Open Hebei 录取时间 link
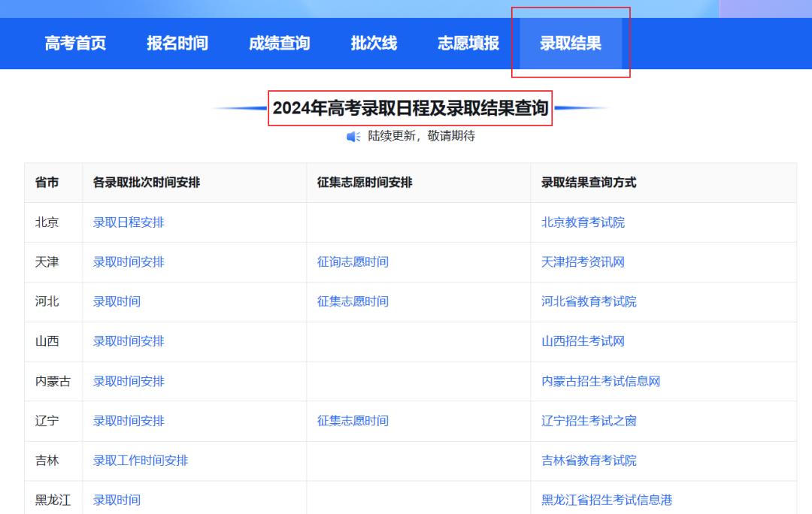This screenshot has width=812, height=514. 117,301
